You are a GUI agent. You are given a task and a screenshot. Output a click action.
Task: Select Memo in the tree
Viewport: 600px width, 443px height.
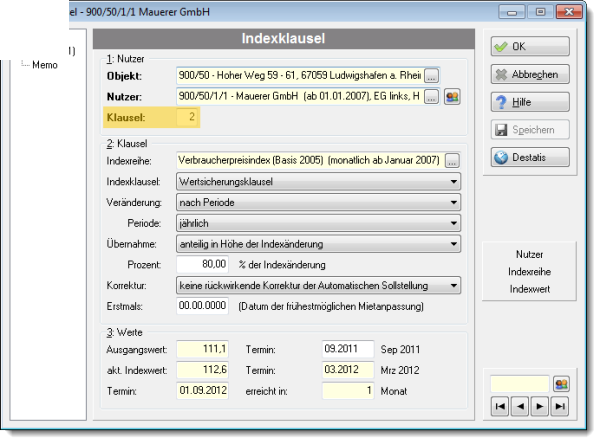tap(45, 65)
